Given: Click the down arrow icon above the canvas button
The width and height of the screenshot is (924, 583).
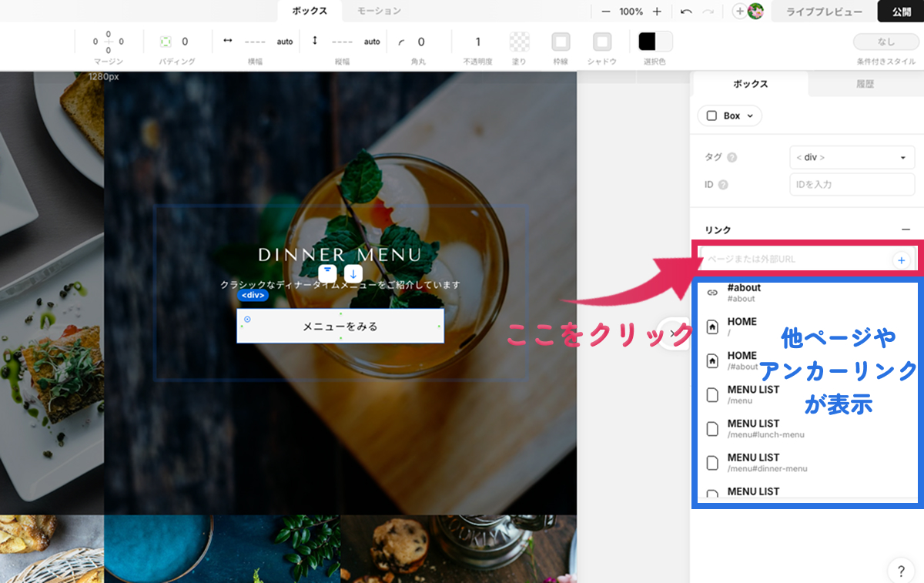Looking at the screenshot, I should (x=353, y=273).
